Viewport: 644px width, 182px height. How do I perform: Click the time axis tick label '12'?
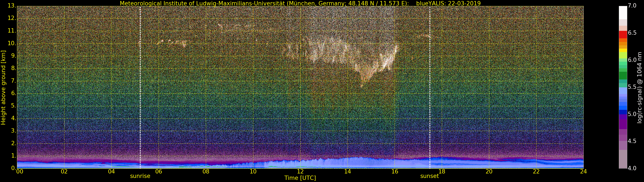click(x=300, y=171)
